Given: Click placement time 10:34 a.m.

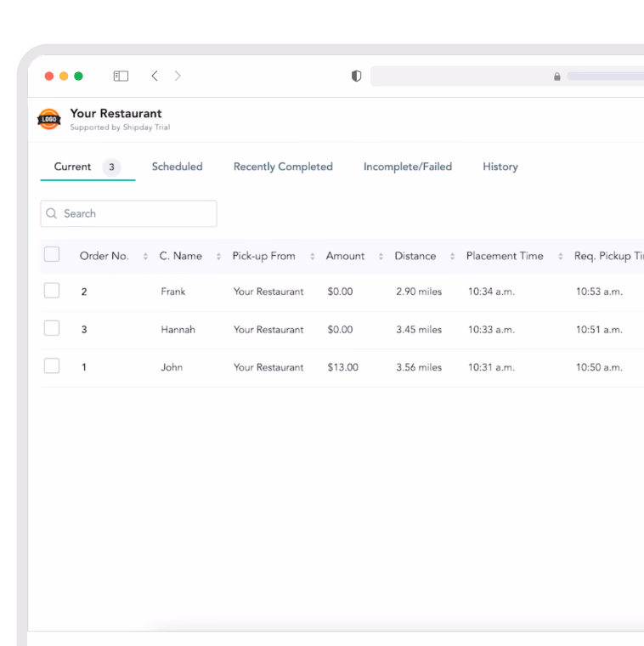Looking at the screenshot, I should [x=491, y=292].
